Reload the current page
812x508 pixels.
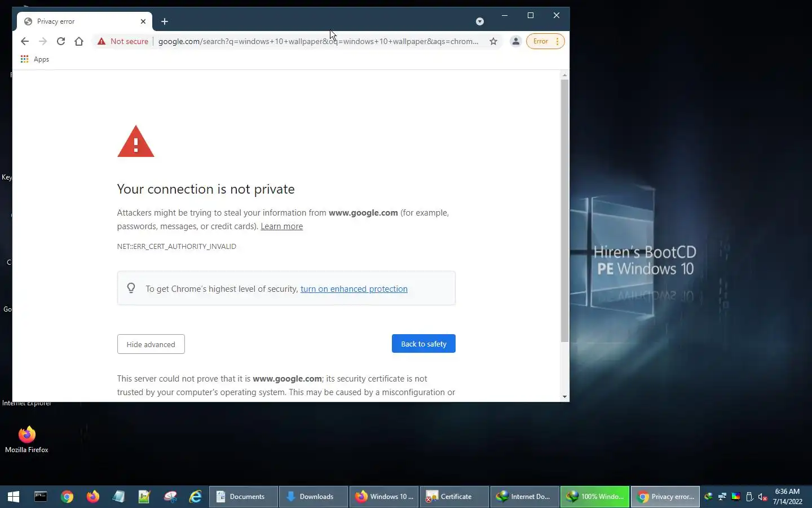pyautogui.click(x=61, y=41)
